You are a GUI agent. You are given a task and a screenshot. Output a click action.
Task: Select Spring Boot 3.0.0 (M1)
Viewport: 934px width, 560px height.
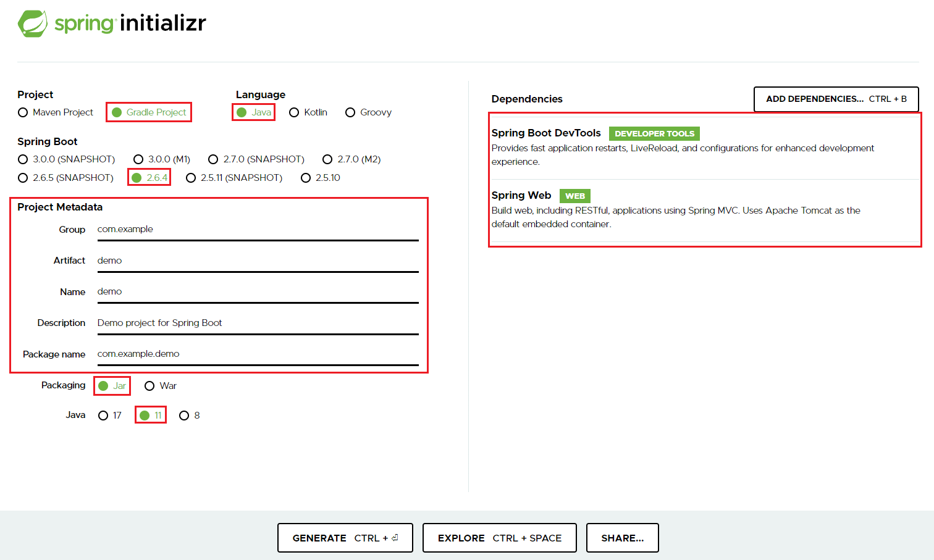162,159
